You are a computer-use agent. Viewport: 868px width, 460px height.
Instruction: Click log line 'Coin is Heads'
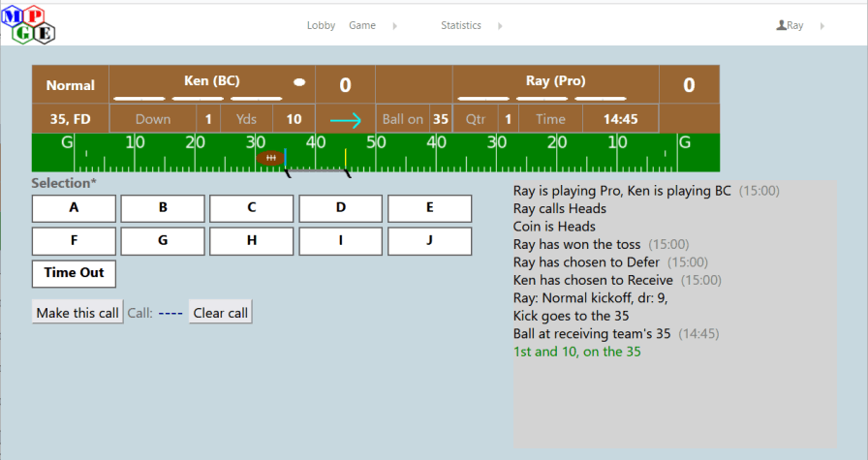click(554, 227)
